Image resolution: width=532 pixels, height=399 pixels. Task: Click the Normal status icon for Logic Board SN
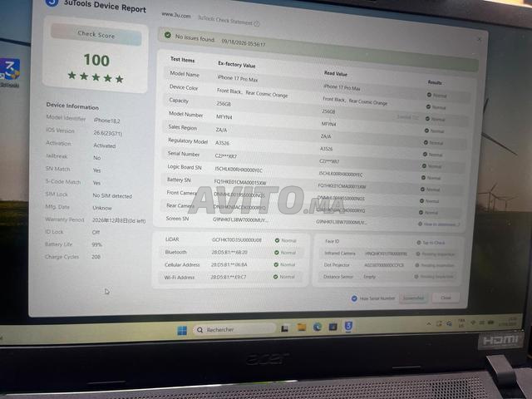pos(423,177)
